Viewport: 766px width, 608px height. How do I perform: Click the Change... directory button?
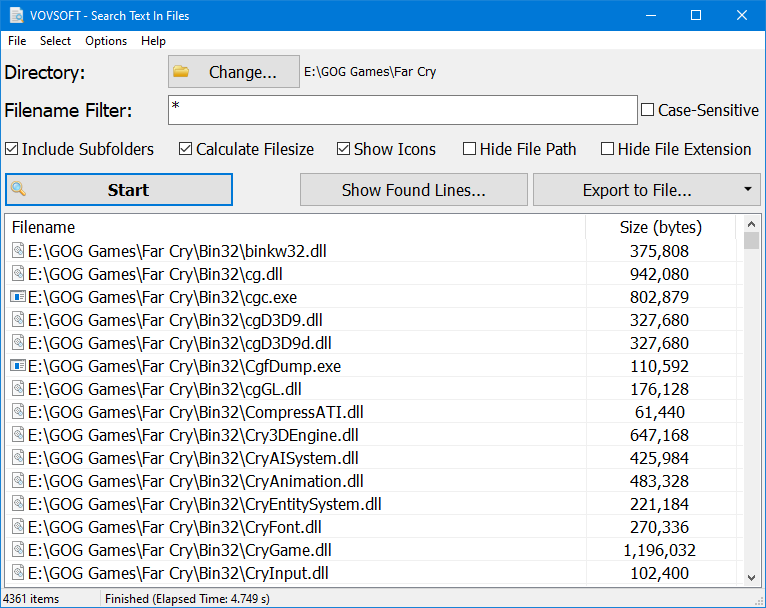click(234, 71)
